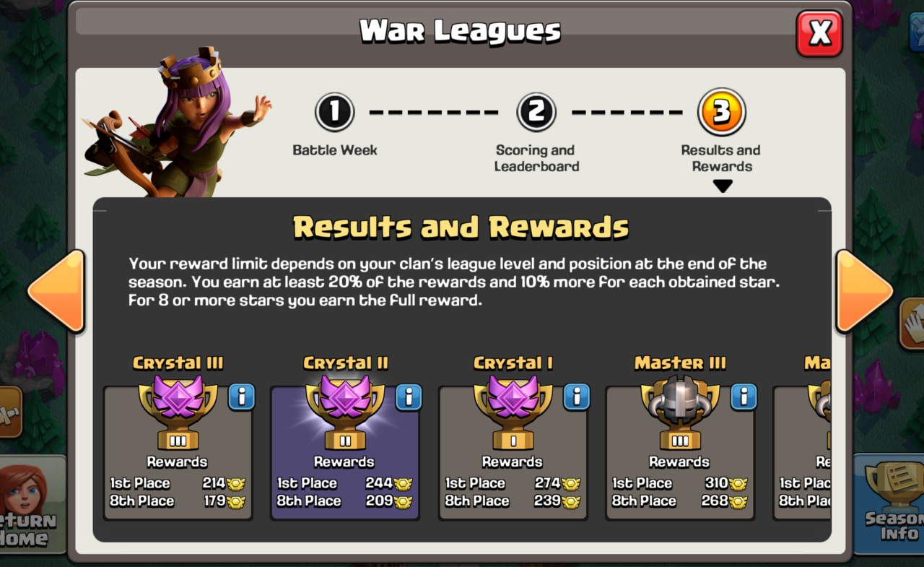Select the Crystal I rewards card

(513, 453)
